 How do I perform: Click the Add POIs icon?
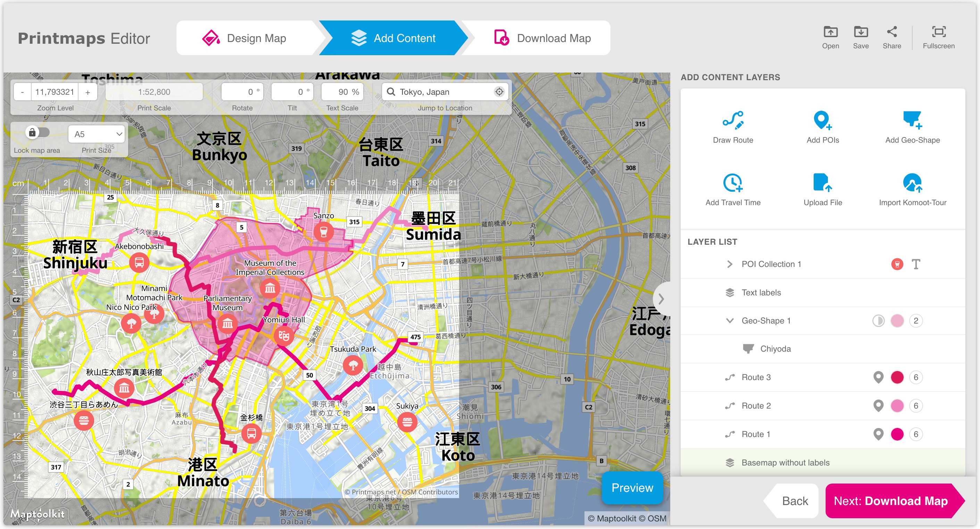pos(822,120)
